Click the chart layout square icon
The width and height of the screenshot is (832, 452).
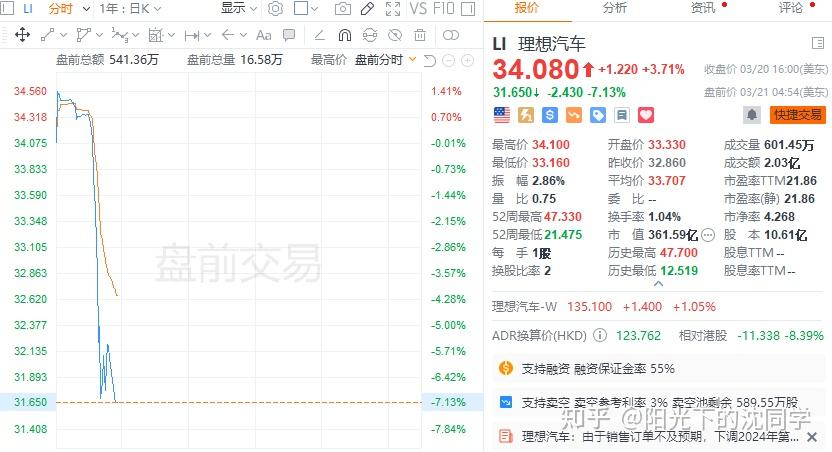[301, 8]
